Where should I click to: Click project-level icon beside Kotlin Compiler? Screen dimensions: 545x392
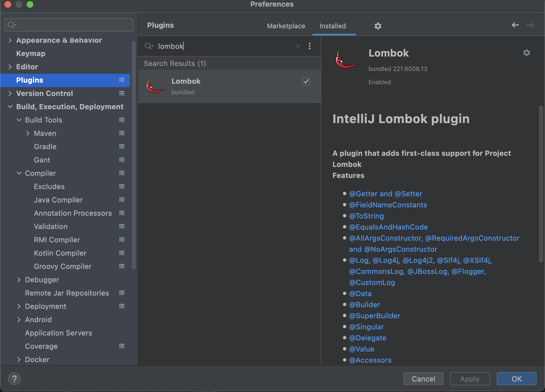(x=122, y=253)
